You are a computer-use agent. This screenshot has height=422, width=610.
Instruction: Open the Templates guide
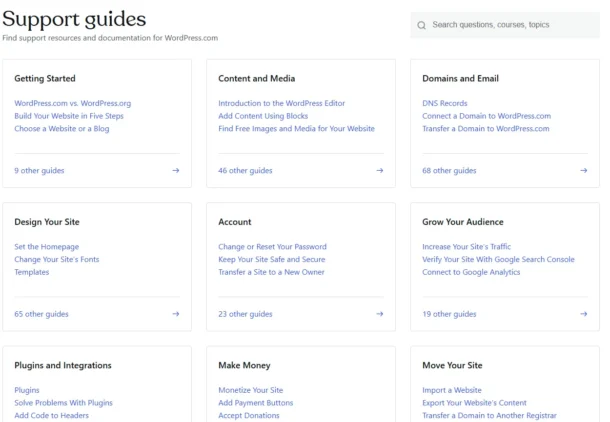click(x=32, y=272)
